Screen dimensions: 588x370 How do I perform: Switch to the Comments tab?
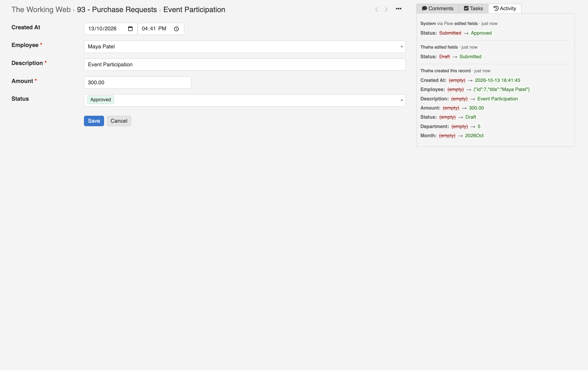point(438,9)
